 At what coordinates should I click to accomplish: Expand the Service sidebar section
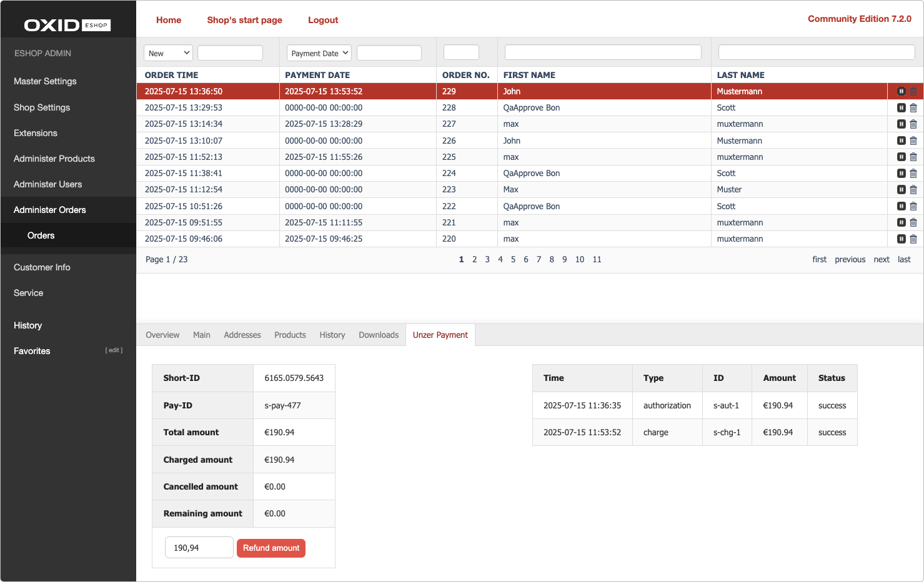tap(29, 293)
